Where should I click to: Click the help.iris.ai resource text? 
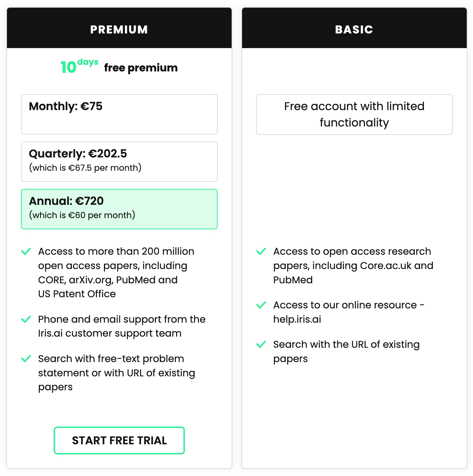[297, 319]
